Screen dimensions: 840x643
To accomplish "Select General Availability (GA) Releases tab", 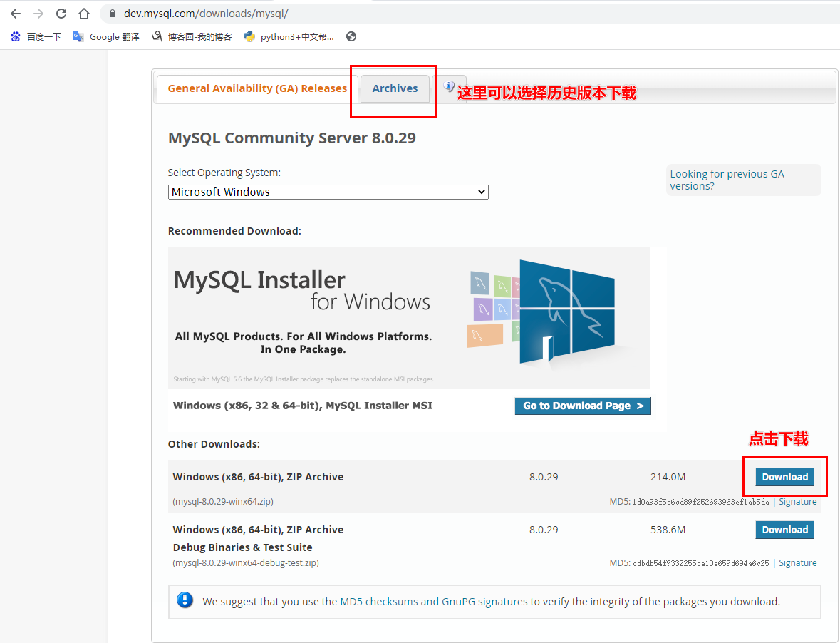I will click(x=257, y=88).
